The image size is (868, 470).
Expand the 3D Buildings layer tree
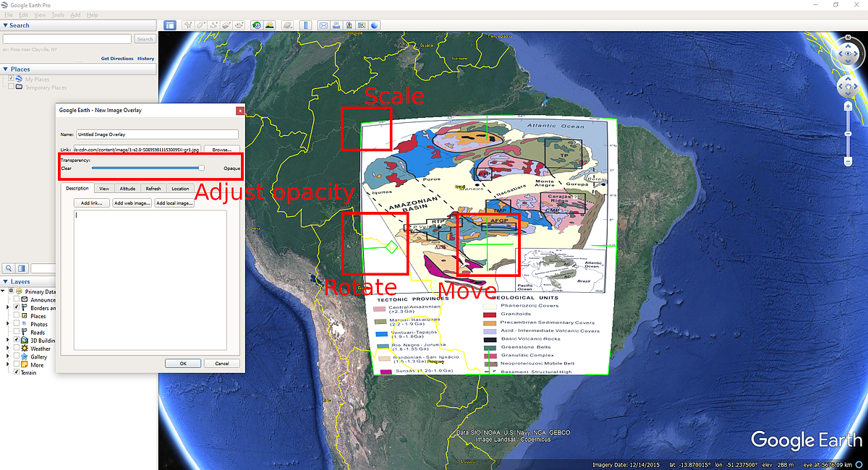(x=7, y=340)
